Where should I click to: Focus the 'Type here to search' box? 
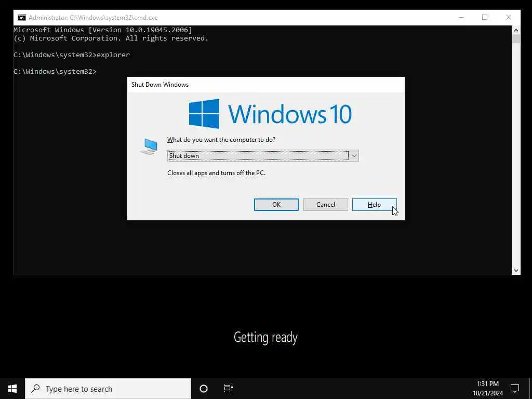108,389
